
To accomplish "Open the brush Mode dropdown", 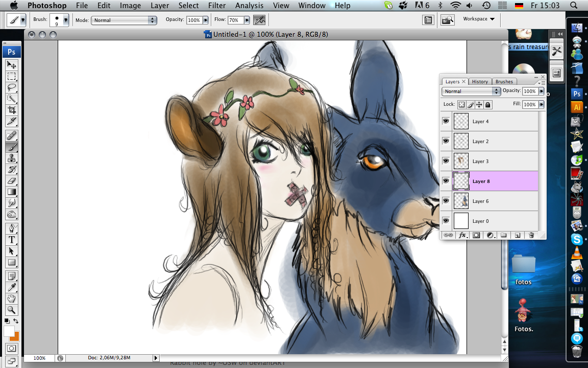I will point(124,20).
